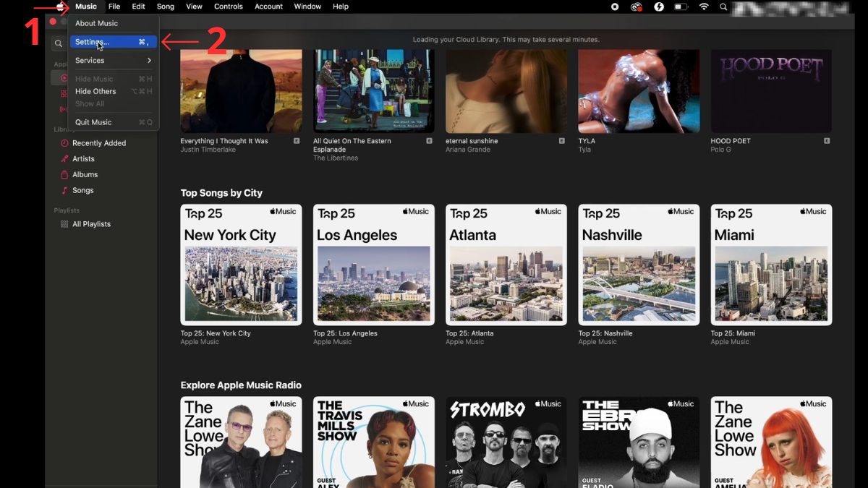Open the HOOD POET album artwork
868x488 pixels.
point(771,91)
